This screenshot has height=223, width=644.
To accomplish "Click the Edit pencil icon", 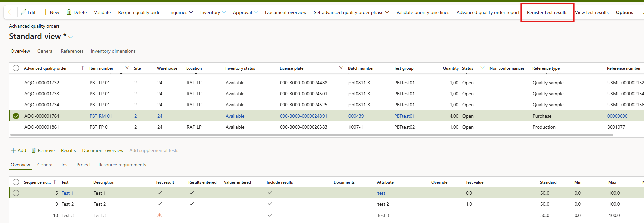I will click(x=23, y=12).
